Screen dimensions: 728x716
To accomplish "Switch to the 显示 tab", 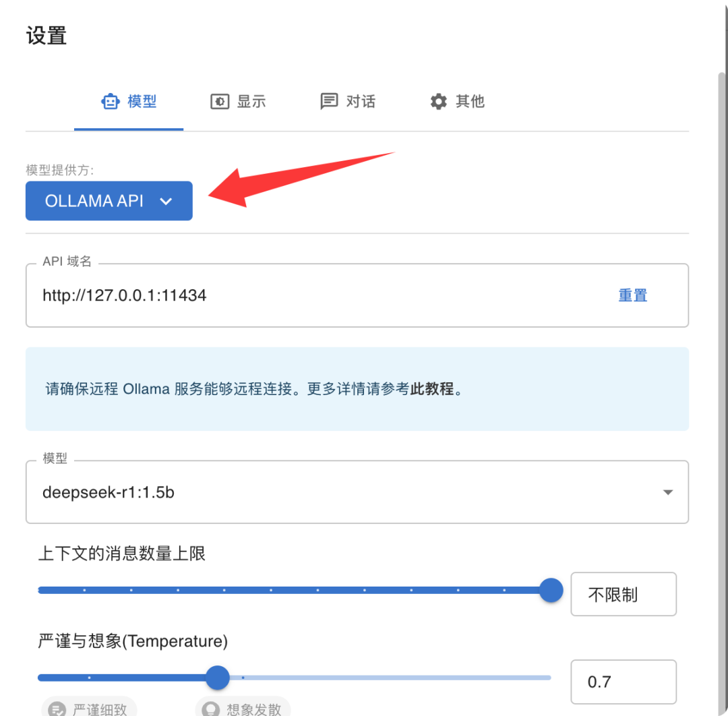I will click(x=238, y=101).
